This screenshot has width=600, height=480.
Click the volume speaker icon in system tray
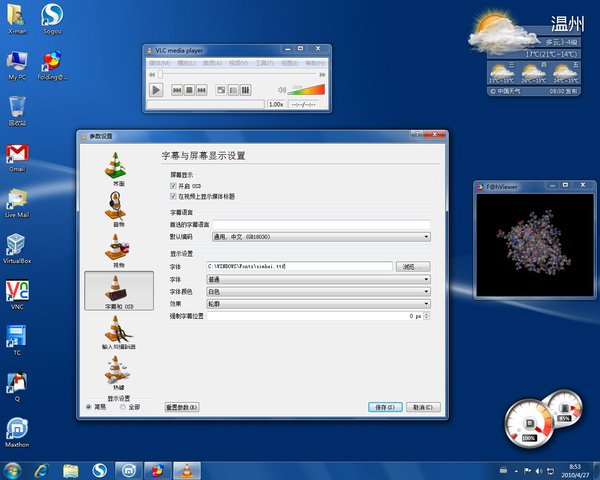(x=539, y=470)
